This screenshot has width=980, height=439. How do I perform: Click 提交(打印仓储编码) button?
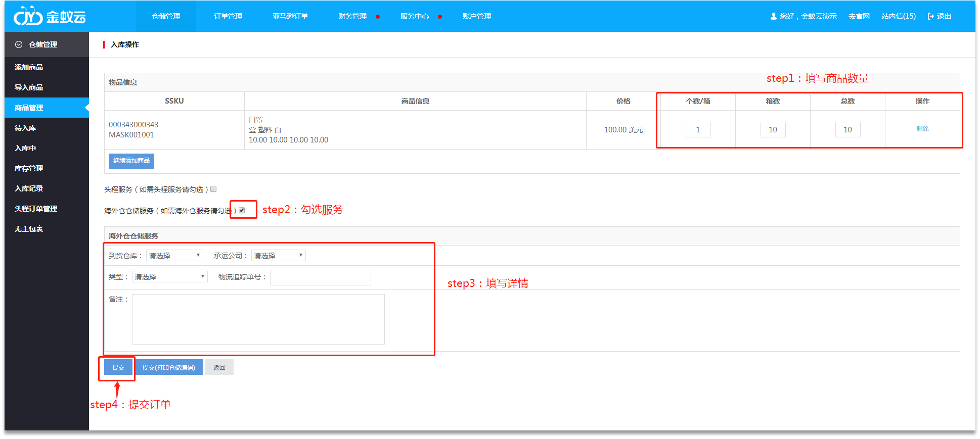169,367
